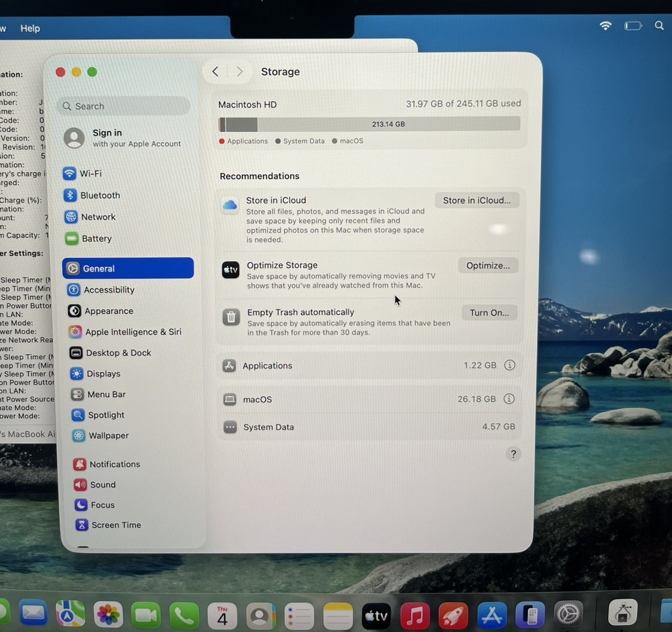Open the rocket app in Dock

point(453,615)
